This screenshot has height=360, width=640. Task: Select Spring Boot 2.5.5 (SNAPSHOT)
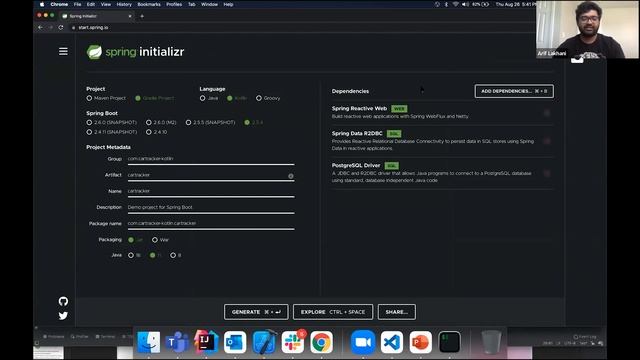tap(211, 122)
